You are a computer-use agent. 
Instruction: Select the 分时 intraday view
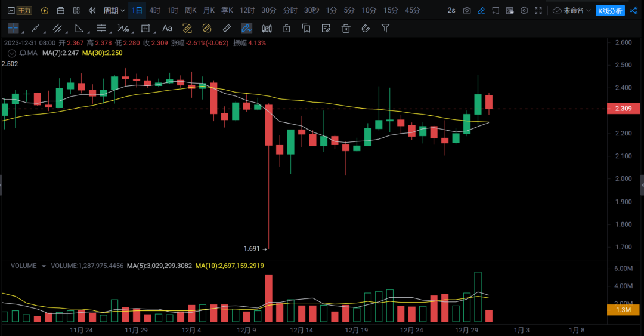point(290,10)
